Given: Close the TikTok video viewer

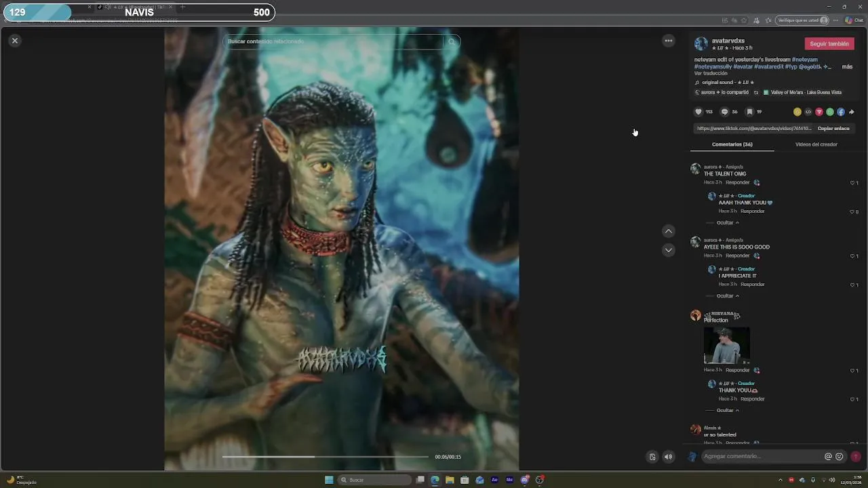Looking at the screenshot, I should click(14, 41).
